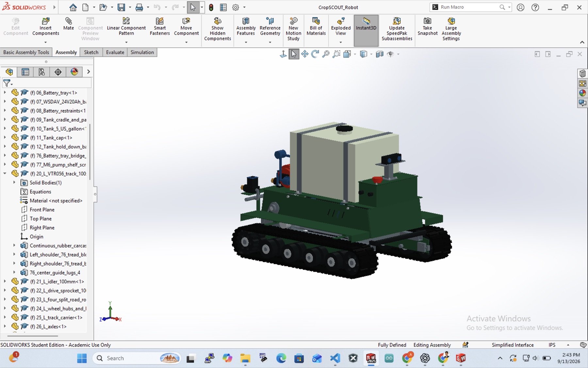Switch to Basic Assembly Tools tab
The height and width of the screenshot is (368, 588).
coord(26,52)
